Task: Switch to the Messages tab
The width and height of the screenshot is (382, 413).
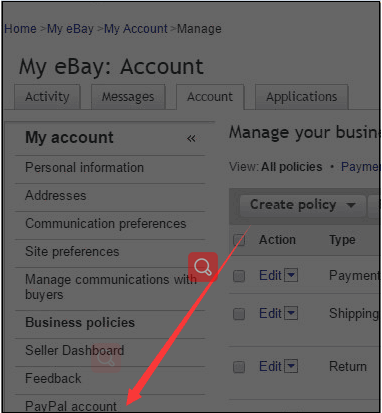Action: click(x=128, y=97)
